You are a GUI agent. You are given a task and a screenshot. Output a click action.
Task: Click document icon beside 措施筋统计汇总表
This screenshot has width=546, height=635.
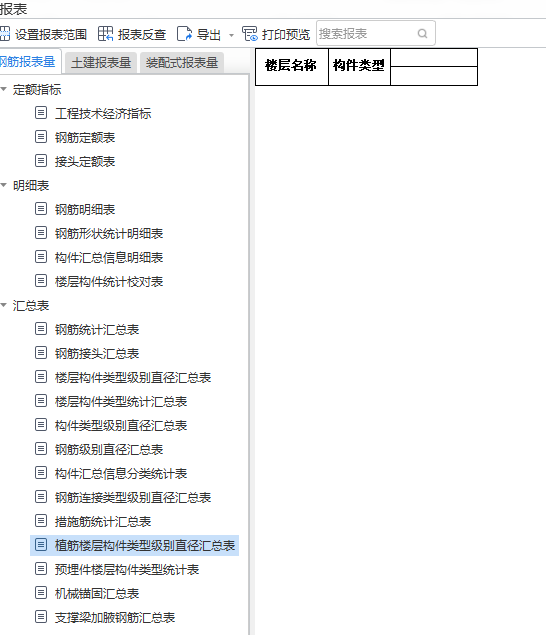click(x=41, y=520)
